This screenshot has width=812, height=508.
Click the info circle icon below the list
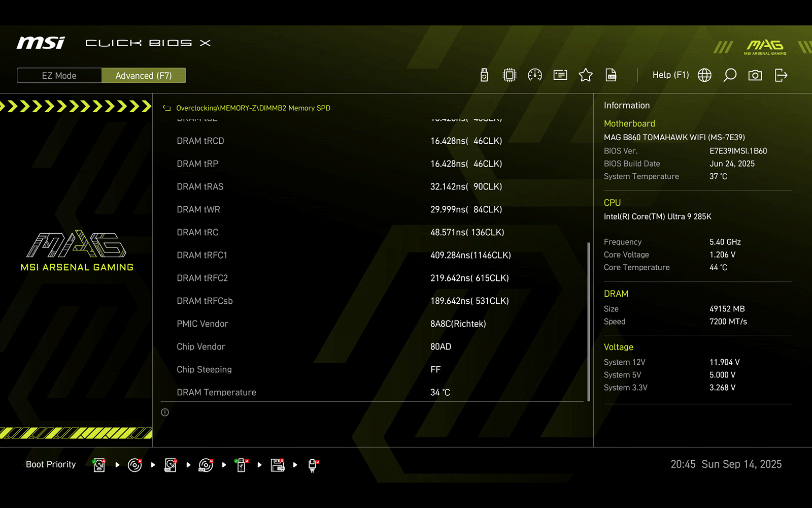165,412
